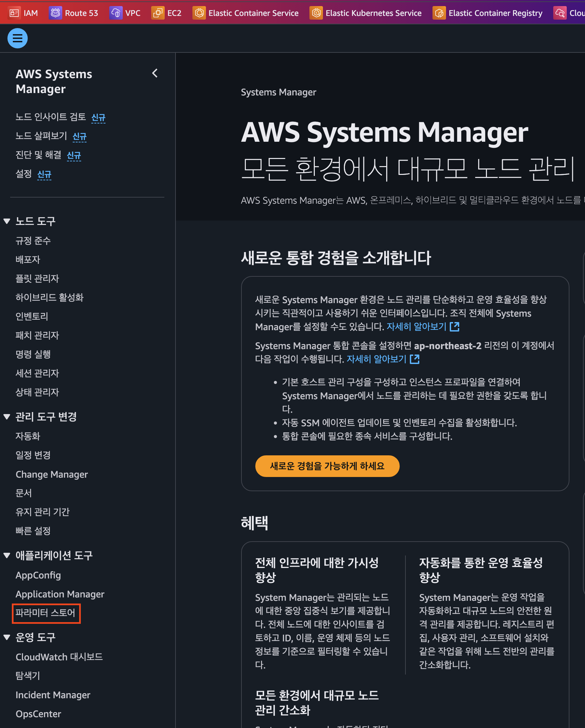Open 자동화 in sidebar
585x728 pixels.
click(x=28, y=436)
